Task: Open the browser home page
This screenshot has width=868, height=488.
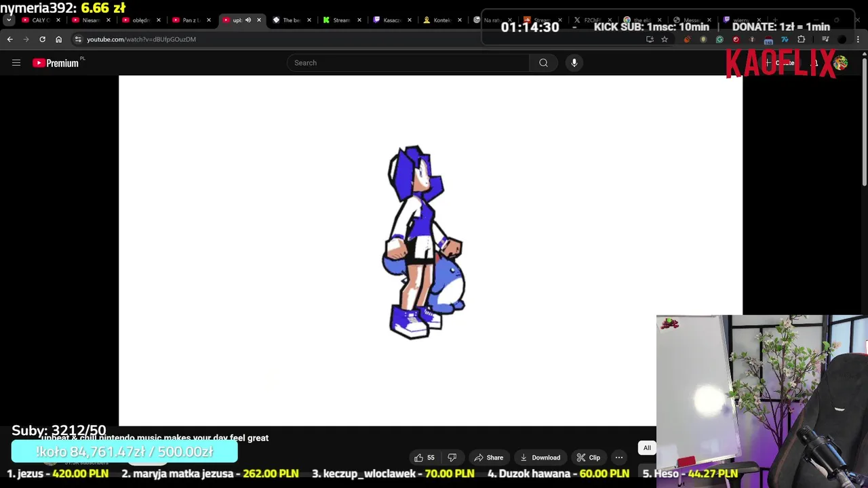Action: (58, 39)
